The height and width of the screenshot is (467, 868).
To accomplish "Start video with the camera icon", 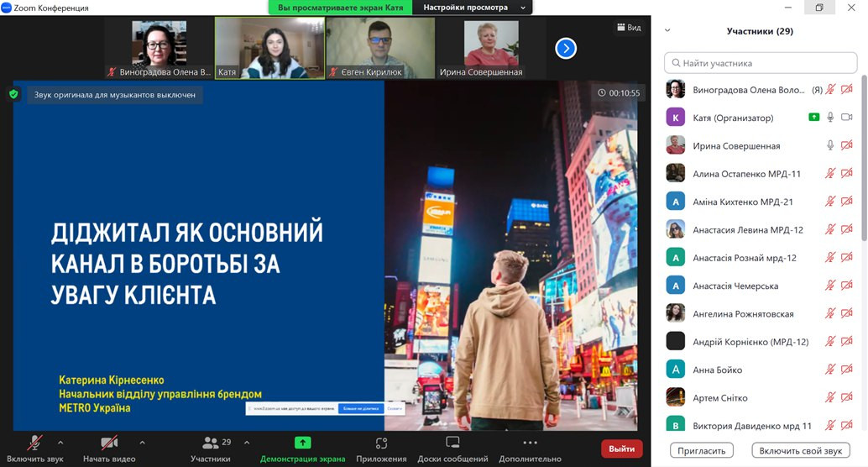I will (x=109, y=443).
